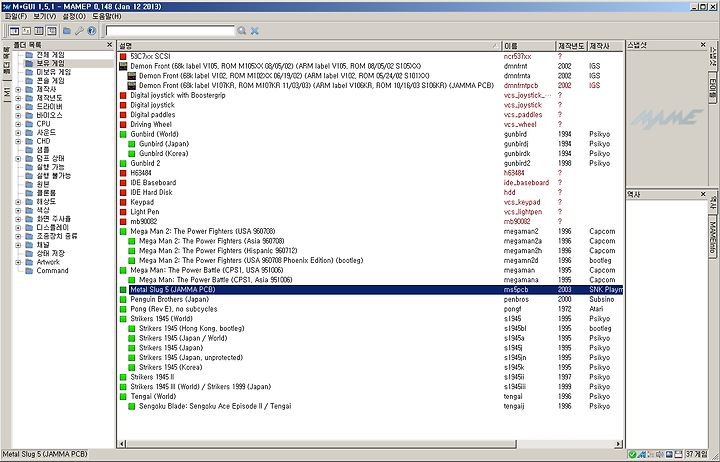Expand the CHD folder node
This screenshot has width=720, height=462.
[x=18, y=141]
